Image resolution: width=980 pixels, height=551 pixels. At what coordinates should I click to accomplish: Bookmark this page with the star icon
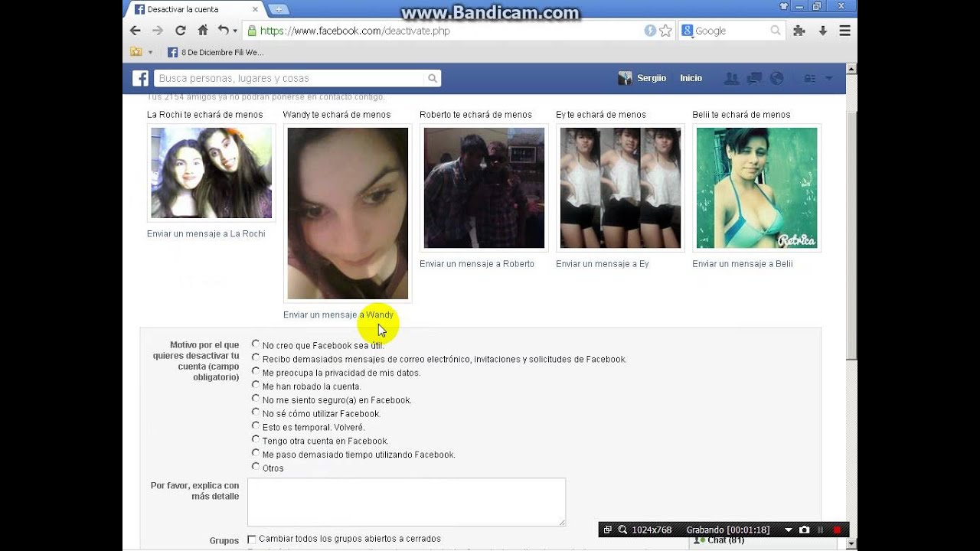coord(665,31)
